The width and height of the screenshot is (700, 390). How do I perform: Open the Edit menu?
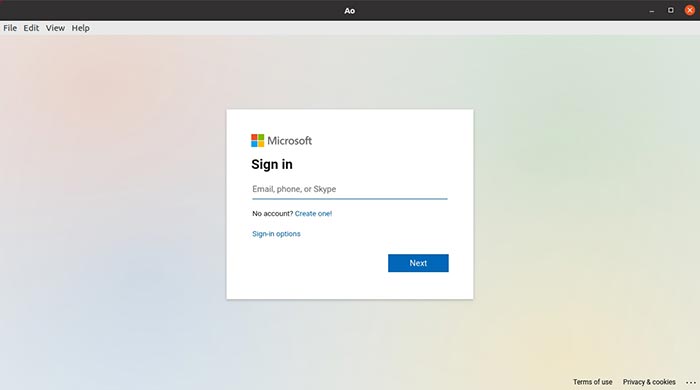(31, 28)
